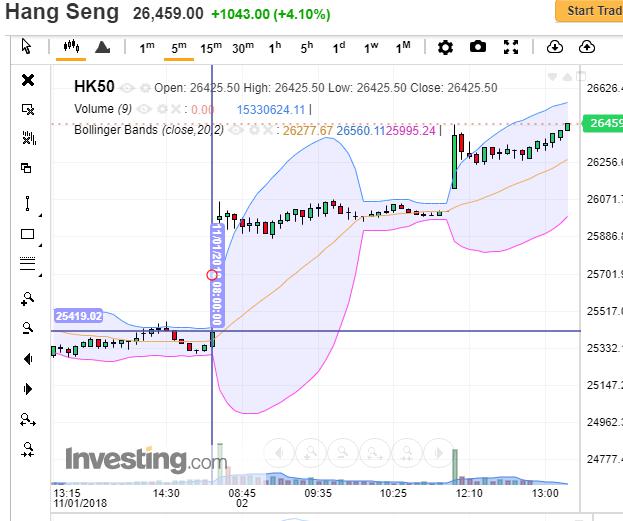Click Bollinger value 26277.67
Image resolution: width=623 pixels, height=521 pixels.
[x=308, y=130]
